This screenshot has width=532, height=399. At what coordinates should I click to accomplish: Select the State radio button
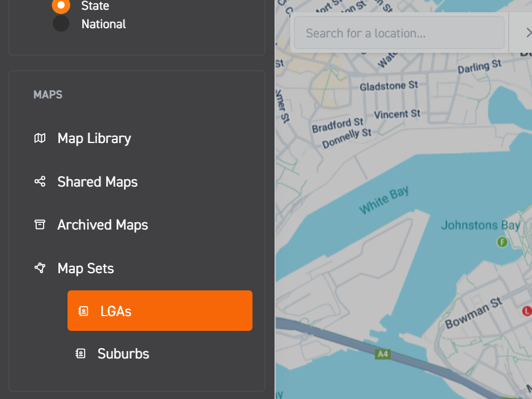pos(60,7)
